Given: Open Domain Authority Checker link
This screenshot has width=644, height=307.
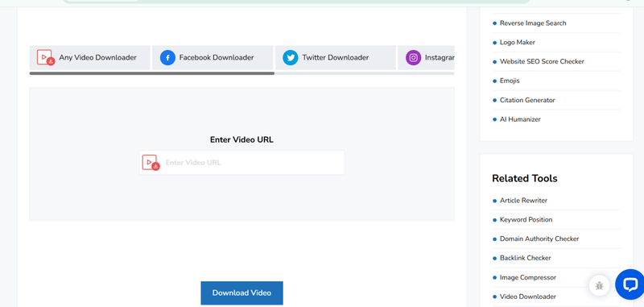Looking at the screenshot, I should pos(539,239).
